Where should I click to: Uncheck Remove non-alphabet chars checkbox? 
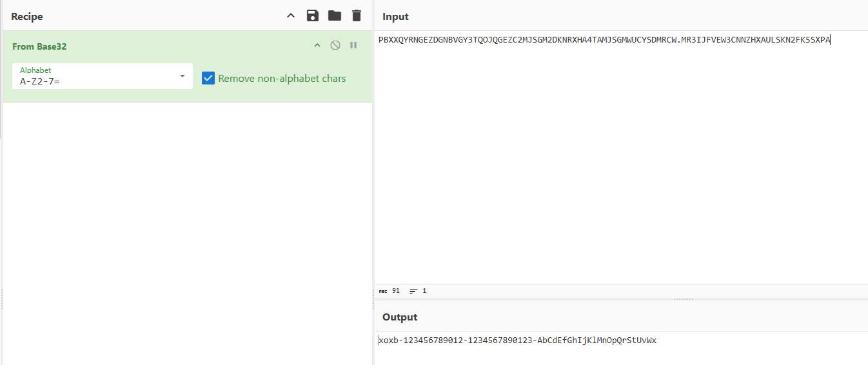pyautogui.click(x=208, y=78)
